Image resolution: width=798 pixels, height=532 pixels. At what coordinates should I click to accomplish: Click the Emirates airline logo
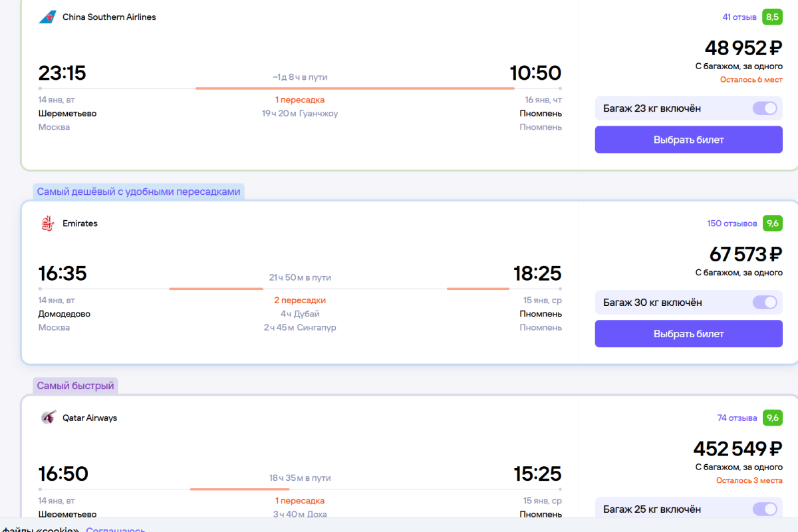click(47, 224)
